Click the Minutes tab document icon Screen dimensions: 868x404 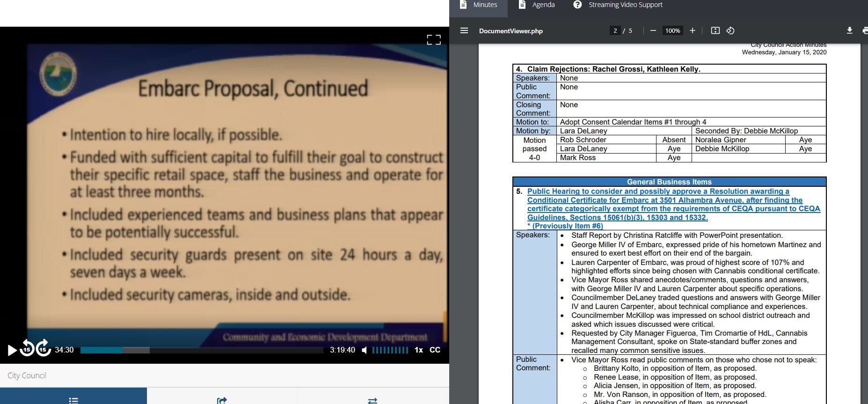[463, 5]
